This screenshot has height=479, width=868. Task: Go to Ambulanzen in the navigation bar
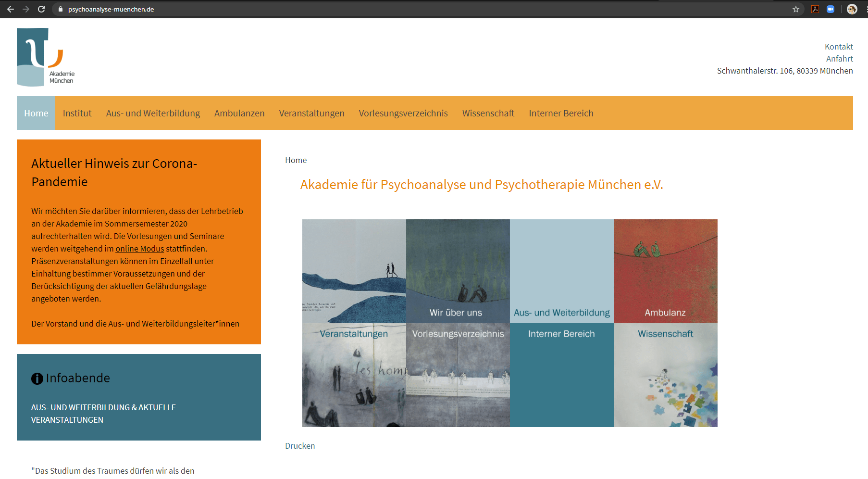(239, 113)
